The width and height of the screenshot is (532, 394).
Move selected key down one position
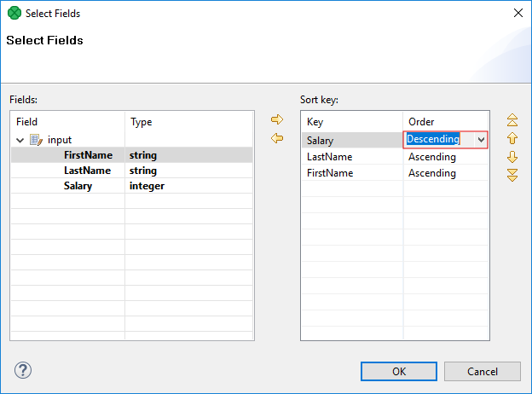[x=512, y=157]
